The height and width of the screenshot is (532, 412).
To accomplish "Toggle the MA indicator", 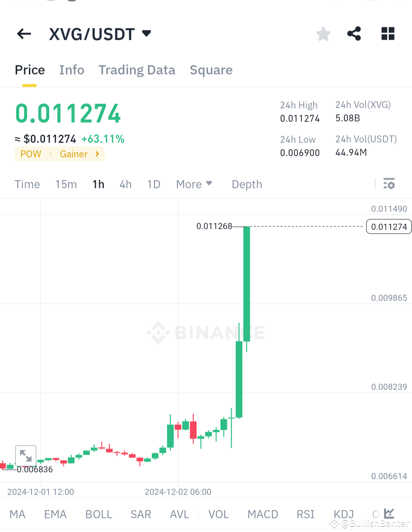I will 18,514.
